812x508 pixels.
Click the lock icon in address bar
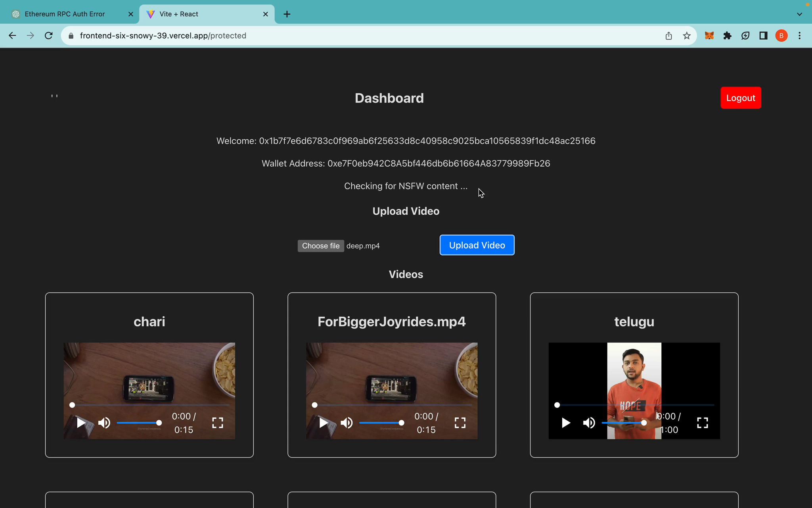[71, 36]
